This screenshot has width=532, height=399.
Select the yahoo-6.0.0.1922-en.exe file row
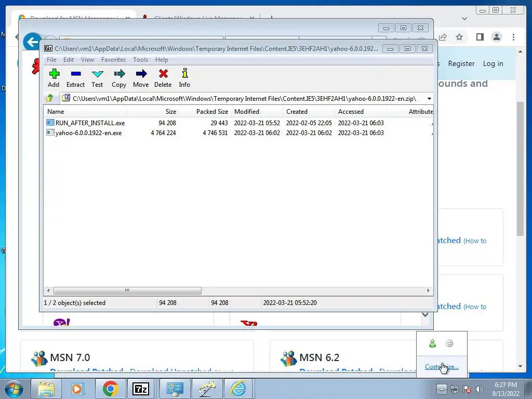(x=238, y=133)
